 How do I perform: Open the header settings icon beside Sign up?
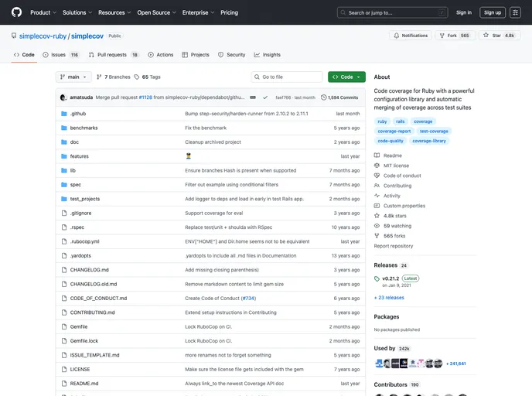pos(515,12)
